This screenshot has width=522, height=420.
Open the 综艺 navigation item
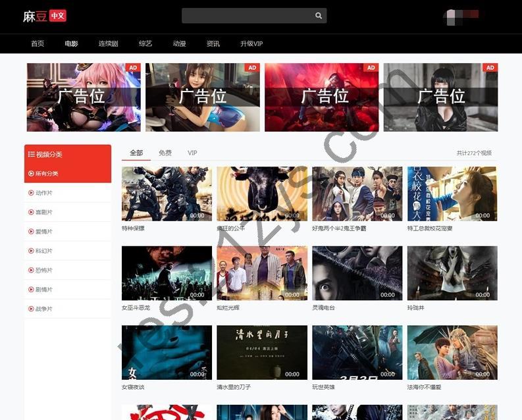[x=145, y=43]
